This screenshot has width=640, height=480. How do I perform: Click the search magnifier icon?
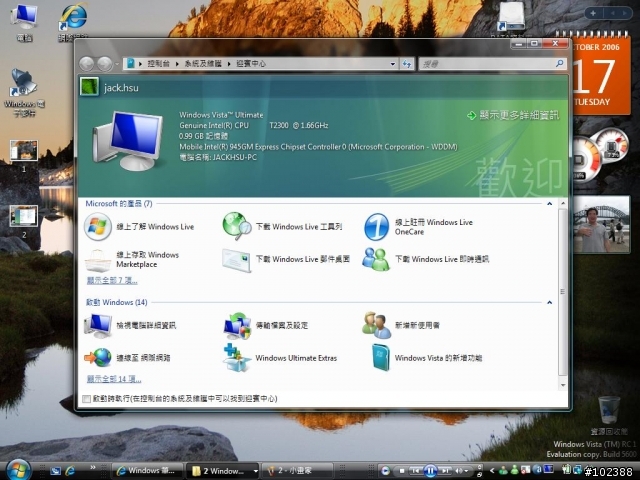(559, 63)
